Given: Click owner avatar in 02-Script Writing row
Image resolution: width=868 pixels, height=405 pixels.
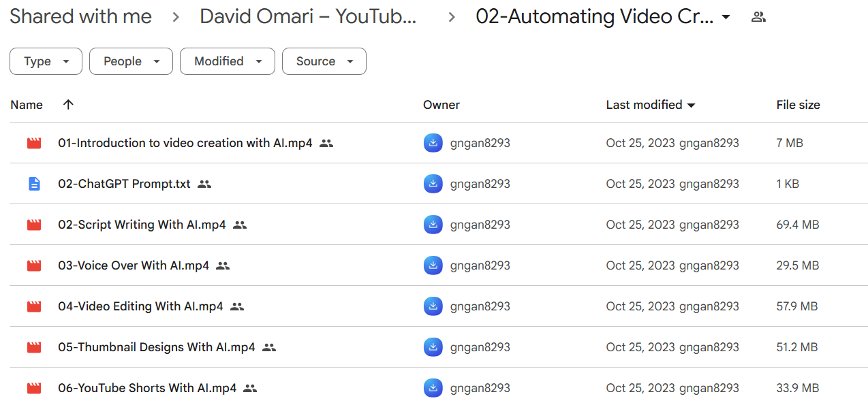Looking at the screenshot, I should [433, 225].
